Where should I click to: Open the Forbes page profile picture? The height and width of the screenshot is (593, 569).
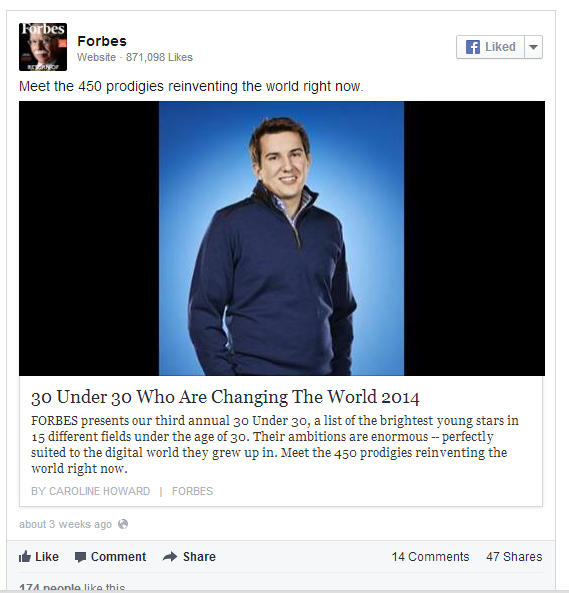coord(43,47)
